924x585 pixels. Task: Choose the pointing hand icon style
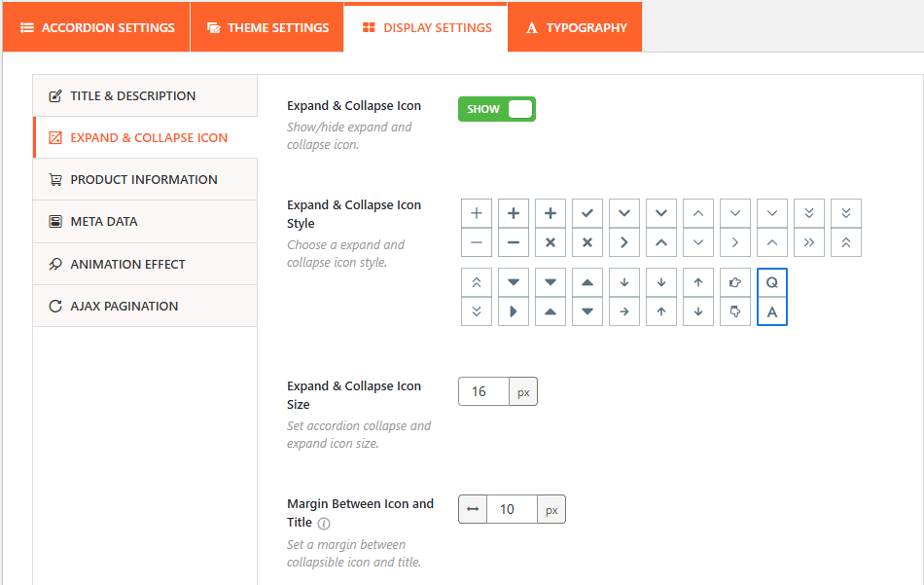734,297
